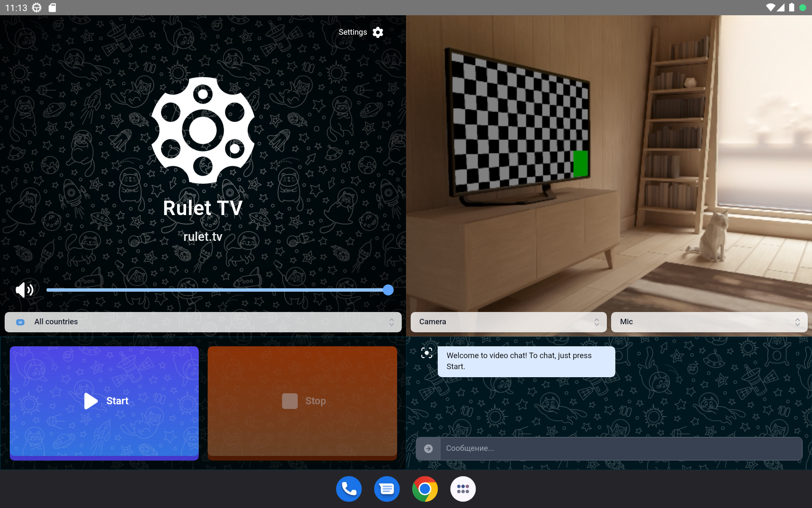The height and width of the screenshot is (508, 812).
Task: Click the Rulet TV revolver logo
Action: (203, 130)
